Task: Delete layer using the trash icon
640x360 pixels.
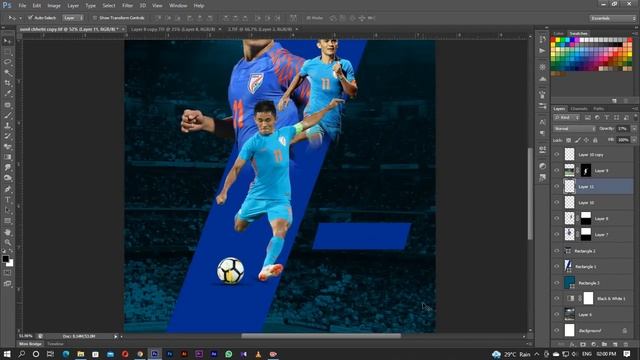Action: [x=626, y=344]
